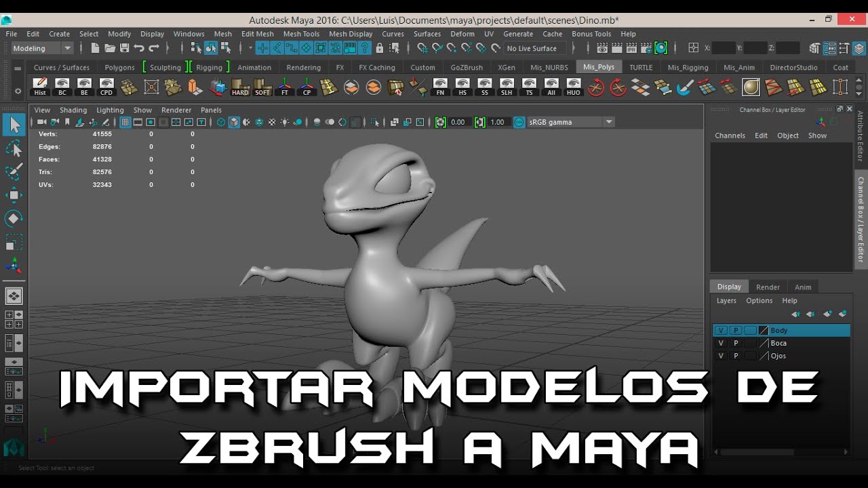This screenshot has width=868, height=488.
Task: Open the Modeling menu set dropdown
Action: pos(42,48)
